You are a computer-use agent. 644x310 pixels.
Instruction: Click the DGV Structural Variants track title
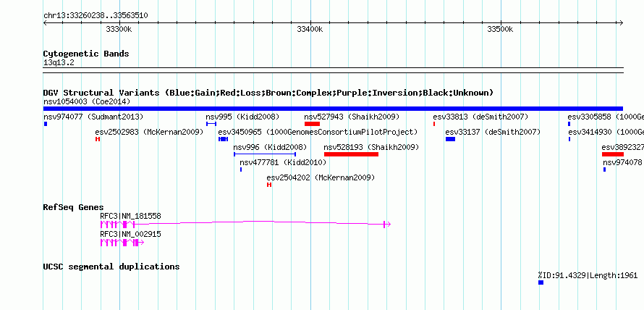click(268, 93)
